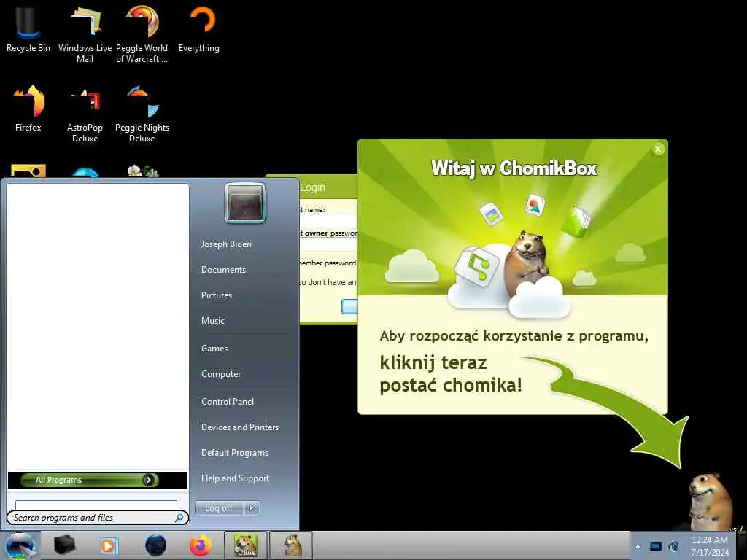Click the monitor tray icon

pos(656,546)
